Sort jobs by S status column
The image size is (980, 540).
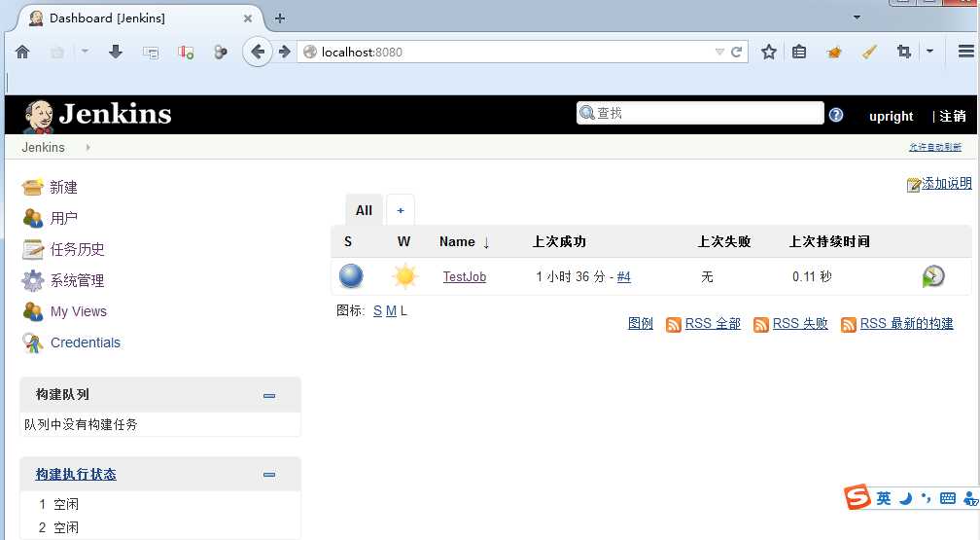[348, 241]
